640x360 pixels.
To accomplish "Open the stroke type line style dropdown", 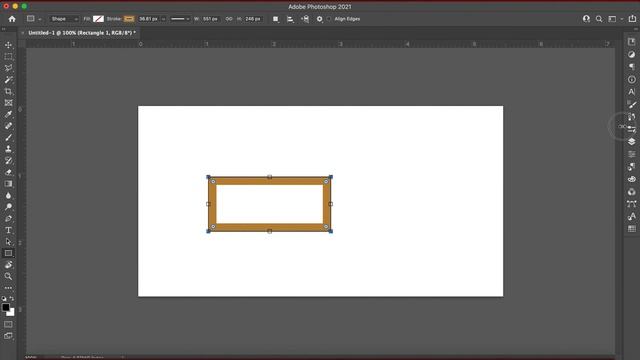I will (x=180, y=19).
